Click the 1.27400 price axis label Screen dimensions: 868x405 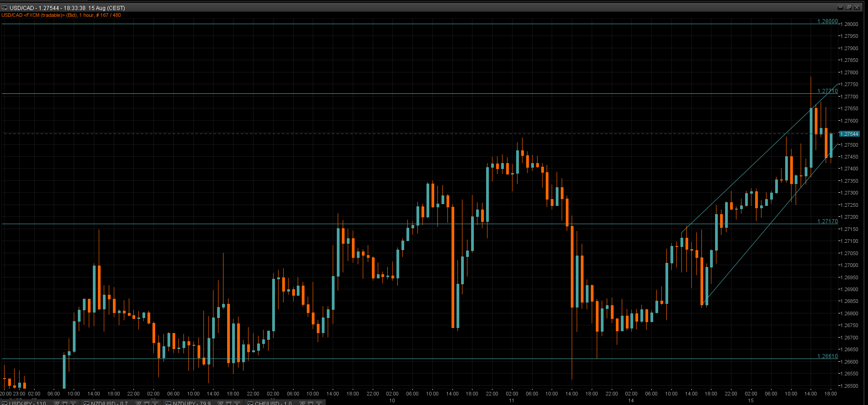coord(849,169)
